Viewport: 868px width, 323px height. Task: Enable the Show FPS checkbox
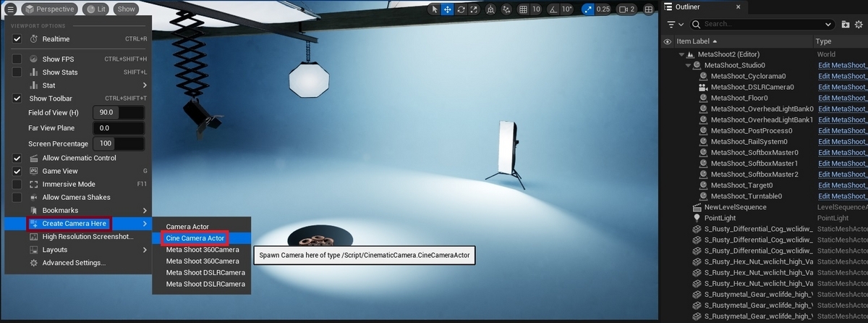(x=17, y=59)
